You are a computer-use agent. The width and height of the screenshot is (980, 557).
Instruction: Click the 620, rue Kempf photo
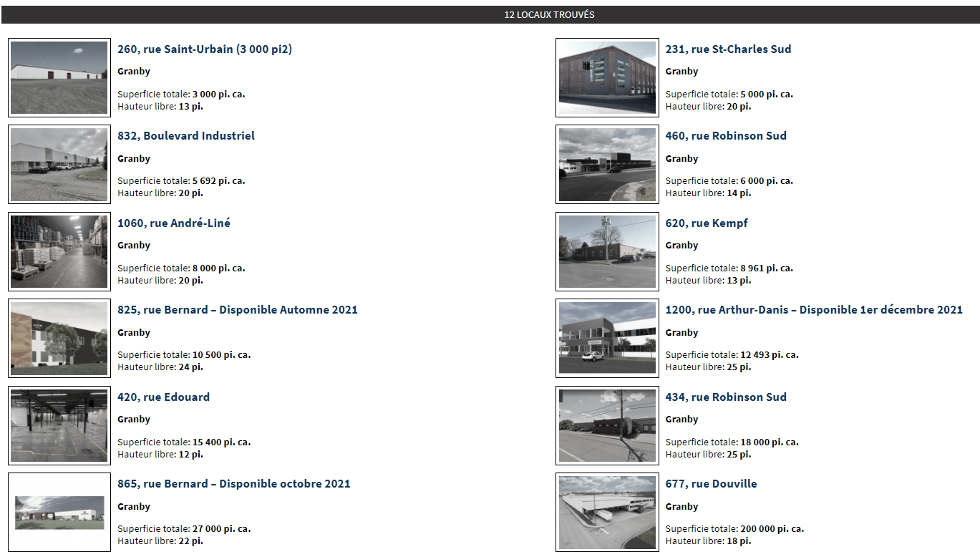pyautogui.click(x=607, y=251)
